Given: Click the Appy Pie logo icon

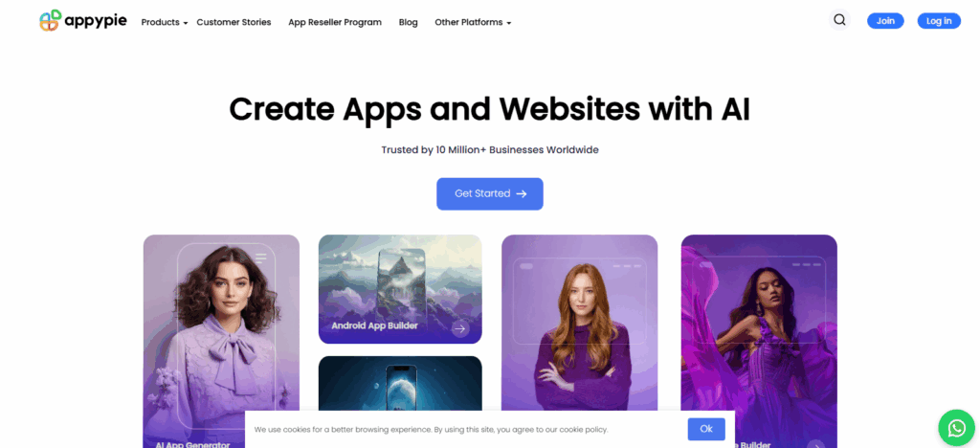Looking at the screenshot, I should (x=50, y=21).
